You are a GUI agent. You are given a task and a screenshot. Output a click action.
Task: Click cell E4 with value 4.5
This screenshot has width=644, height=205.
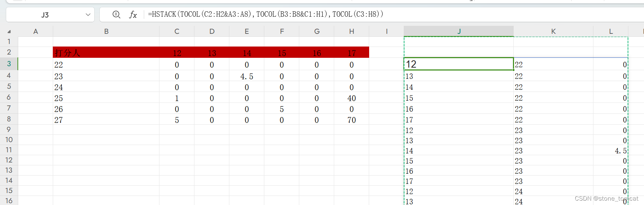[247, 76]
